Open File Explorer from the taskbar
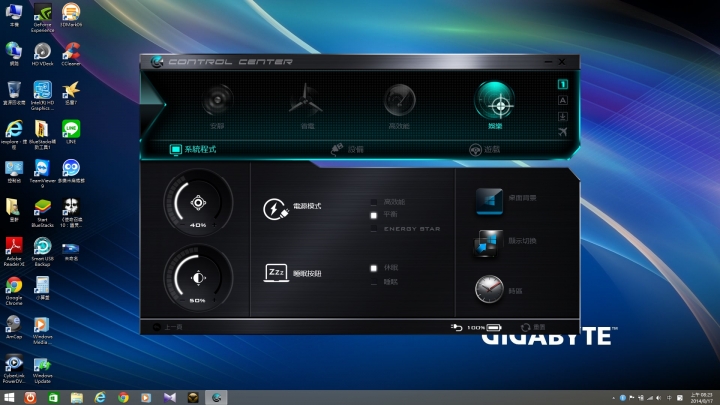The height and width of the screenshot is (405, 720). click(x=76, y=398)
